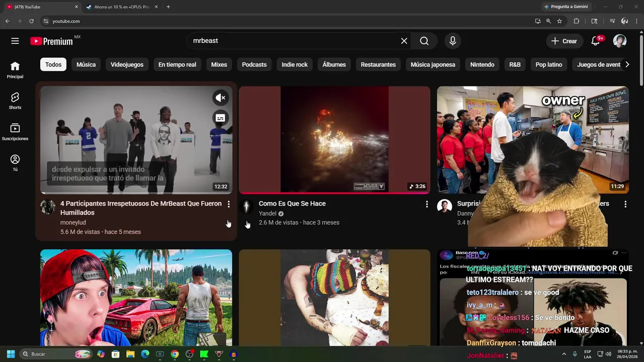Select the Todos filter chip
644x362 pixels.
click(53, 64)
